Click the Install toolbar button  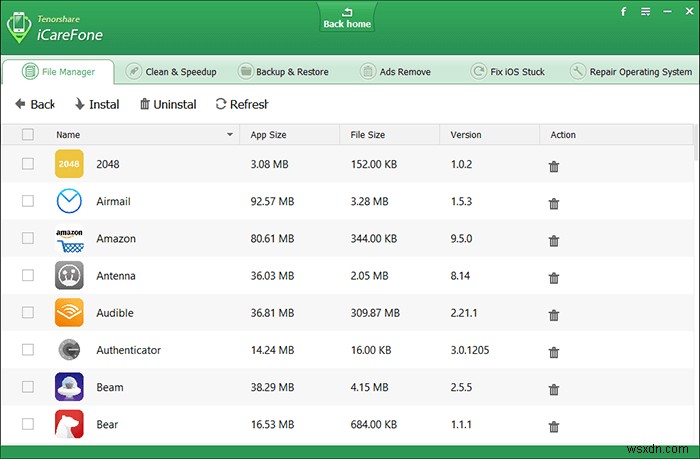(x=97, y=104)
